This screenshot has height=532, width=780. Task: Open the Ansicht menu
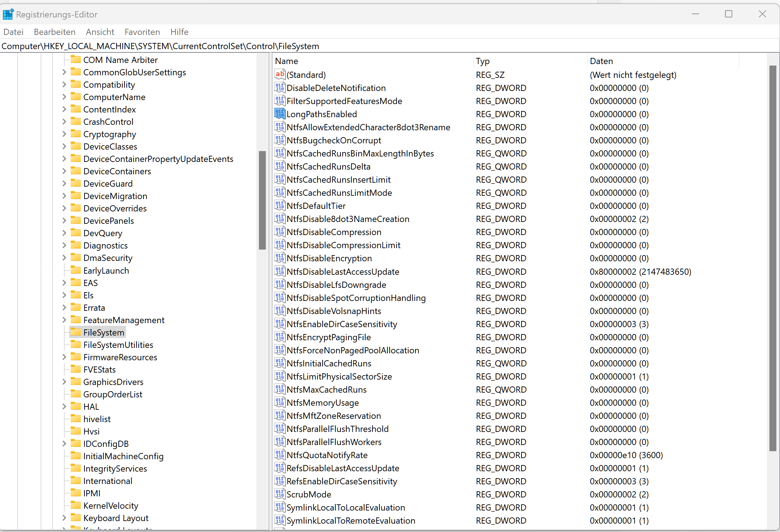tap(100, 32)
